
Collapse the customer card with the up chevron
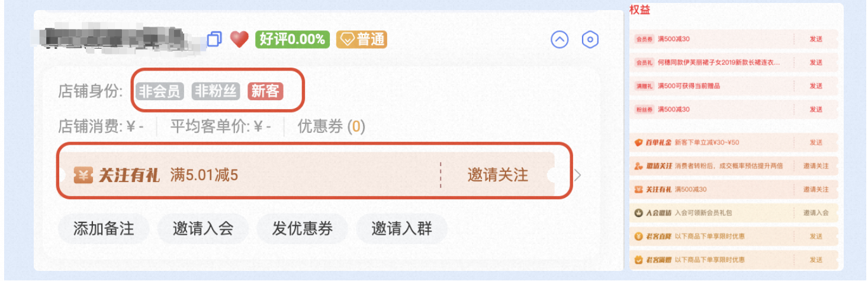(x=560, y=40)
